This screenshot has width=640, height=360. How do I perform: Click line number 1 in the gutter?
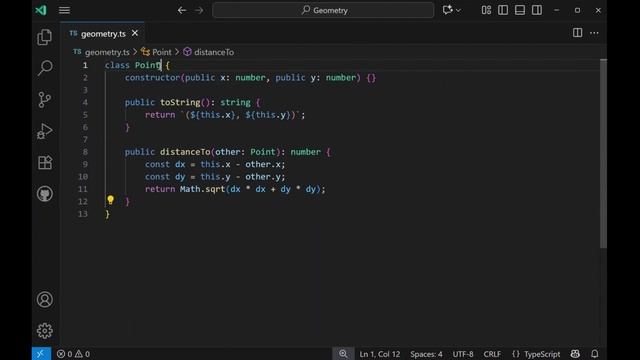(x=85, y=65)
